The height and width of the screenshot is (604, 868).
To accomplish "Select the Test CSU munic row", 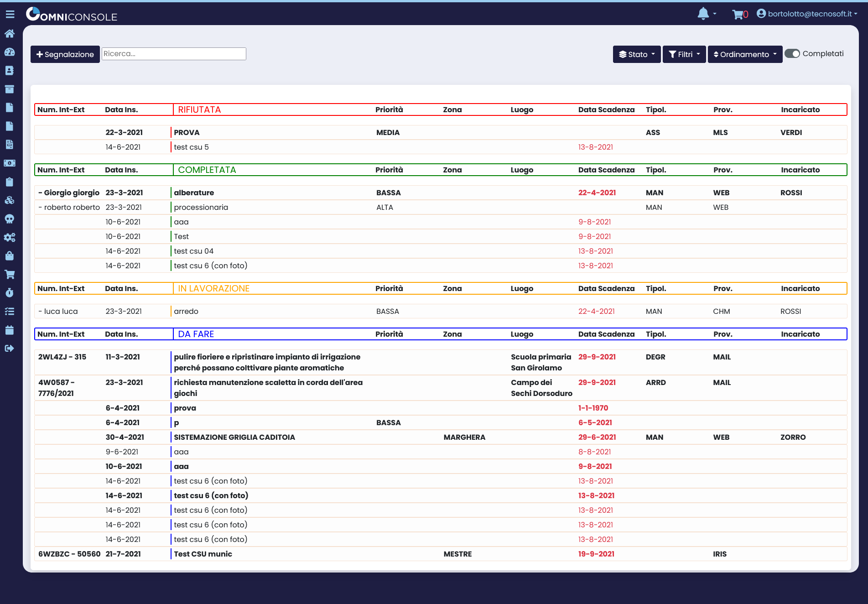I will 203,554.
